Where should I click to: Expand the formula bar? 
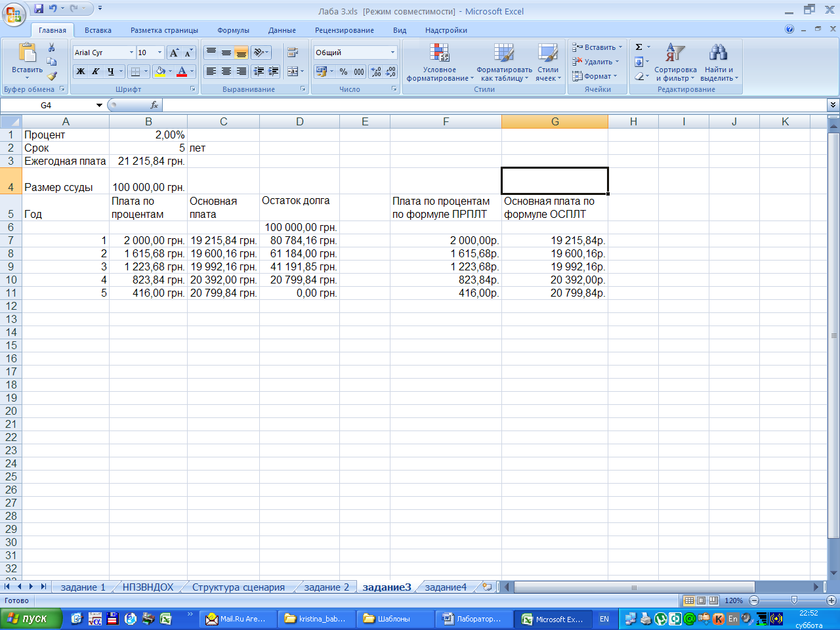(x=833, y=105)
